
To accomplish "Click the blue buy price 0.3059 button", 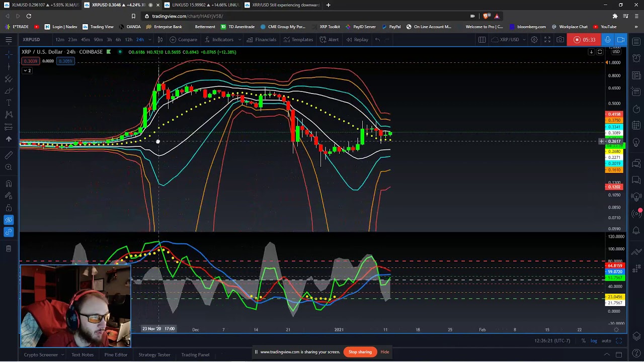I will pyautogui.click(x=65, y=61).
